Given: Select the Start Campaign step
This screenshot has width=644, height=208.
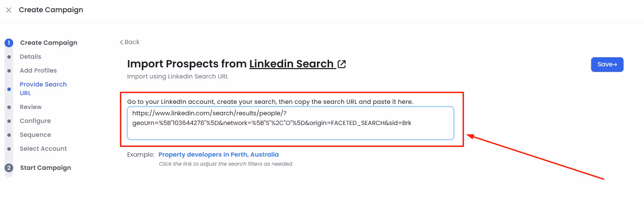Looking at the screenshot, I should pyautogui.click(x=45, y=168).
